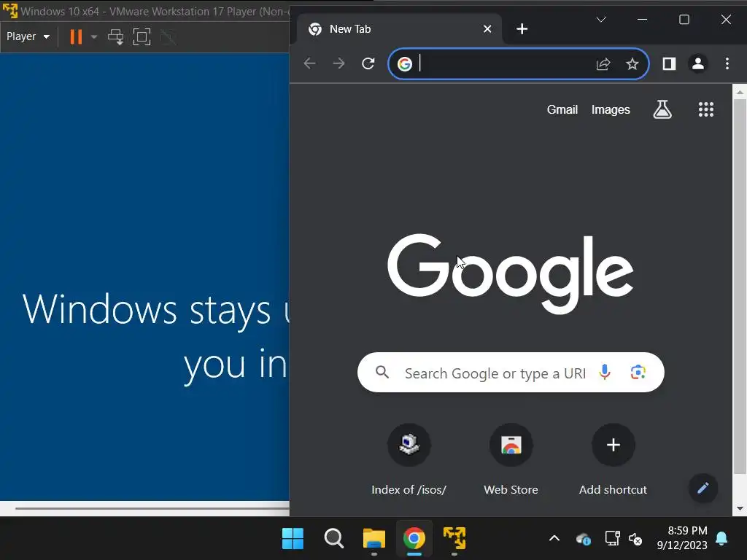The image size is (747, 560).
Task: Reload the current page
Action: point(368,63)
